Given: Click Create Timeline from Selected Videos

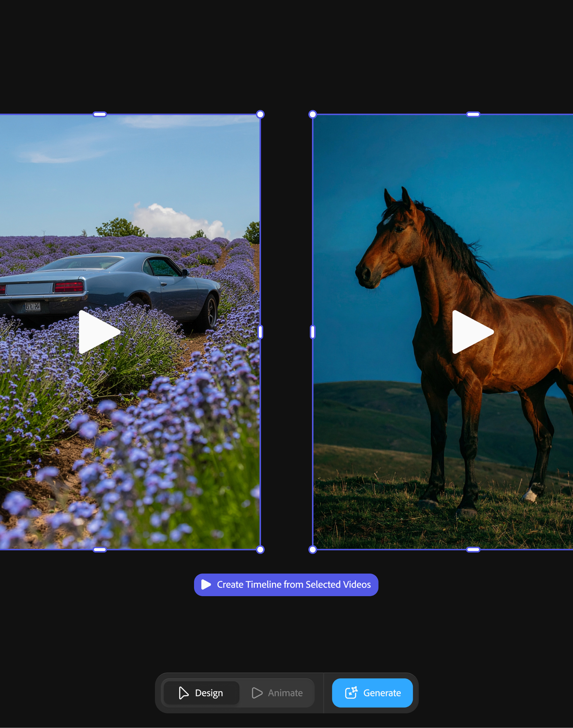Looking at the screenshot, I should [286, 584].
